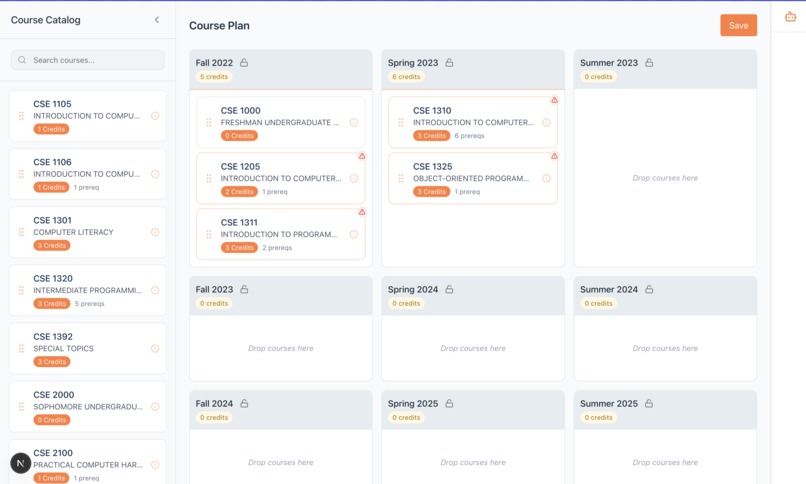Viewport: 806px width, 484px height.
Task: Open info icon for planned CSE 1205
Action: coord(354,178)
